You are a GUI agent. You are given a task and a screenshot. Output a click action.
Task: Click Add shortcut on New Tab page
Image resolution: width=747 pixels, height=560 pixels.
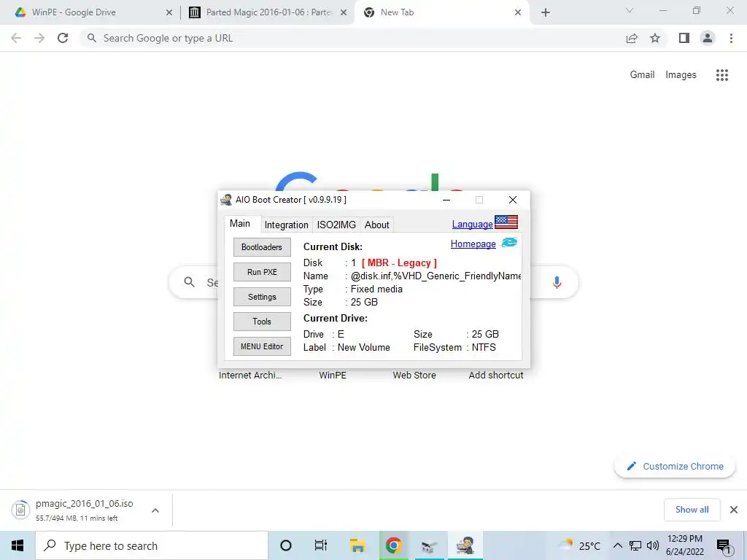pos(496,376)
